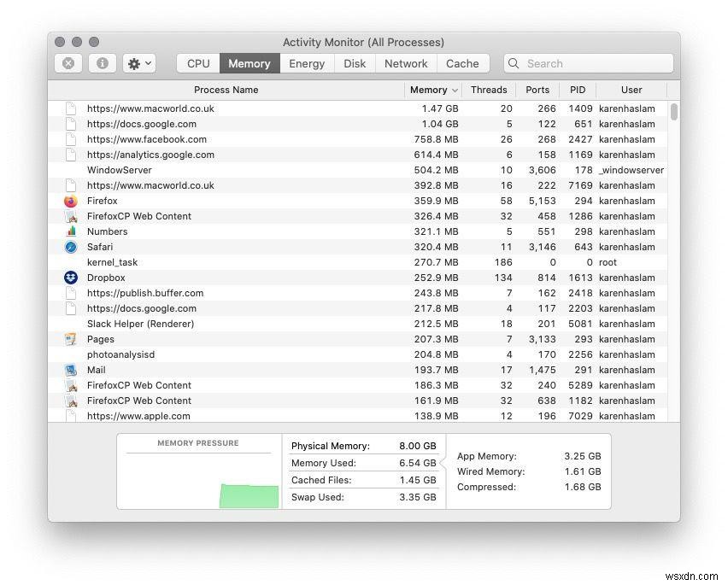This screenshot has width=728, height=585.
Task: Switch to the CPU tab
Action: 197,62
